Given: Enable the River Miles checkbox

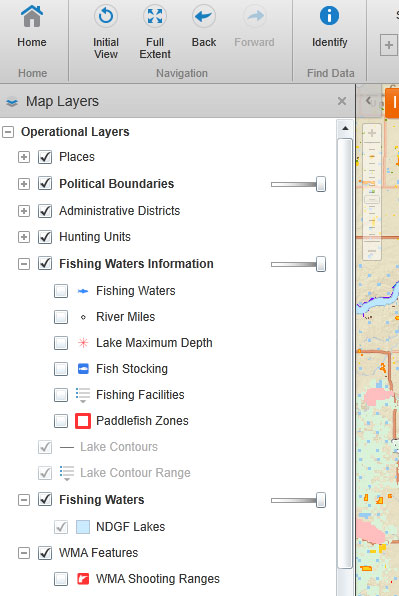Looking at the screenshot, I should click(61, 317).
